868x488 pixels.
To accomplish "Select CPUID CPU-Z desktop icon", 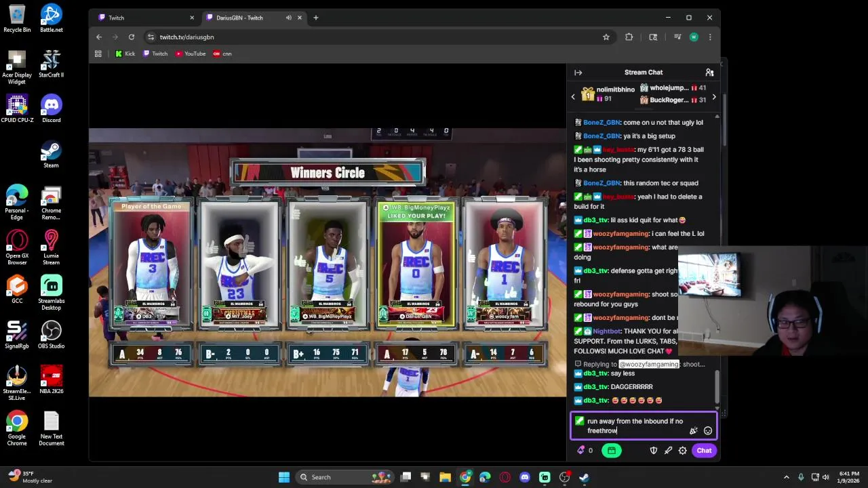I will pyautogui.click(x=17, y=109).
